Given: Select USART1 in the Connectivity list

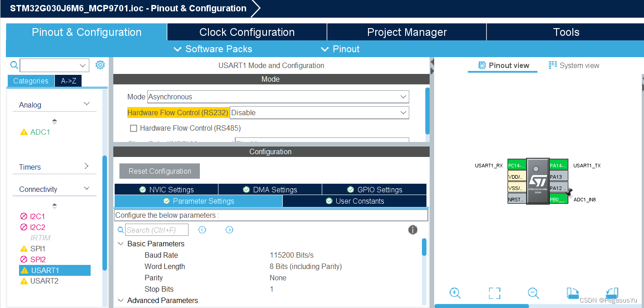Looking at the screenshot, I should click(x=55, y=270).
